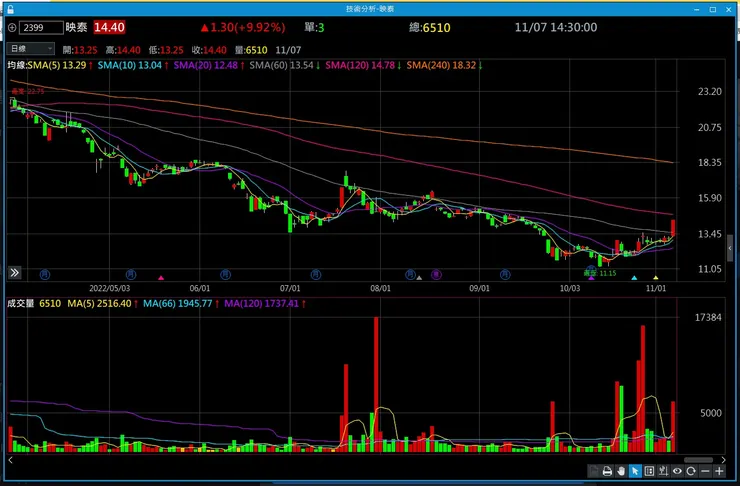
Task: Click the refresh chart icon
Action: click(691, 471)
